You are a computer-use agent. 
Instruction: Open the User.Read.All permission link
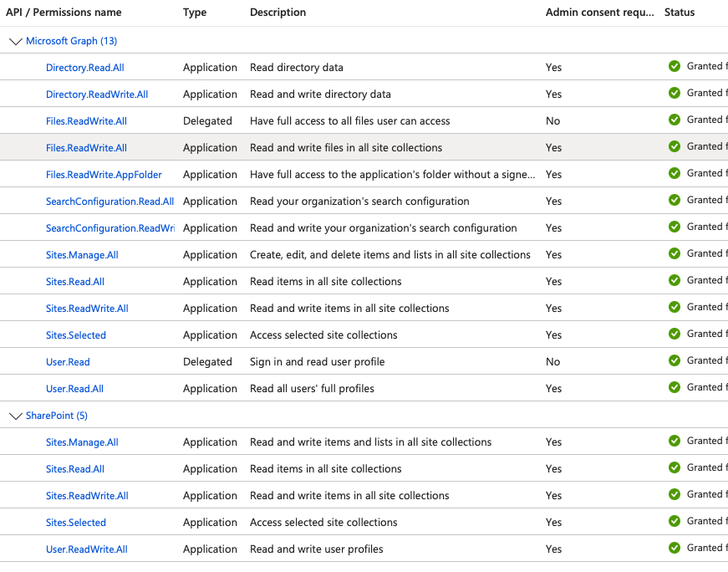tap(74, 389)
